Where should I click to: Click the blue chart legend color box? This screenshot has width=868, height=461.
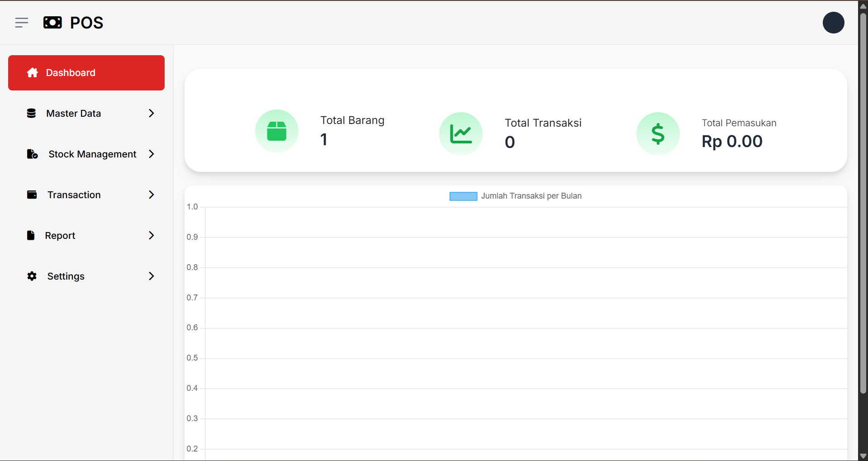coord(463,196)
